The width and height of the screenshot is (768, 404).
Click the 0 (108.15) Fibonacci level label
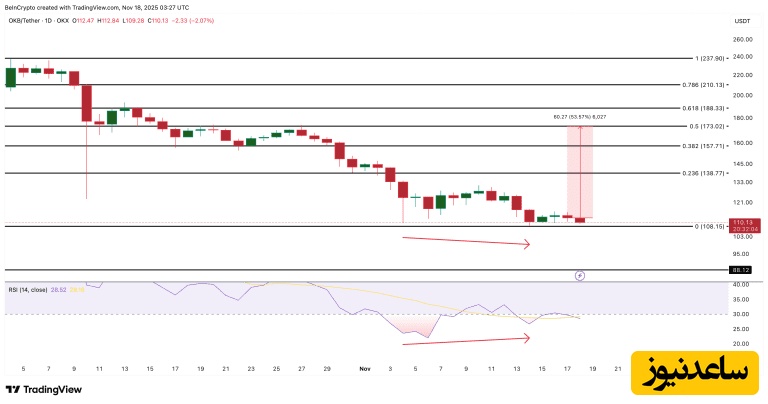[704, 226]
